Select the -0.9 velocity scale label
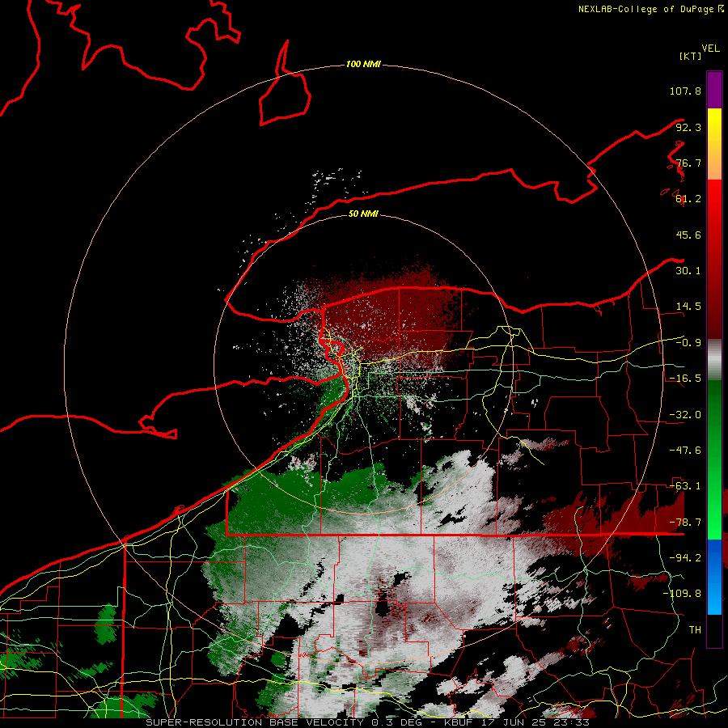Screen dimensions: 728x728 (688, 343)
